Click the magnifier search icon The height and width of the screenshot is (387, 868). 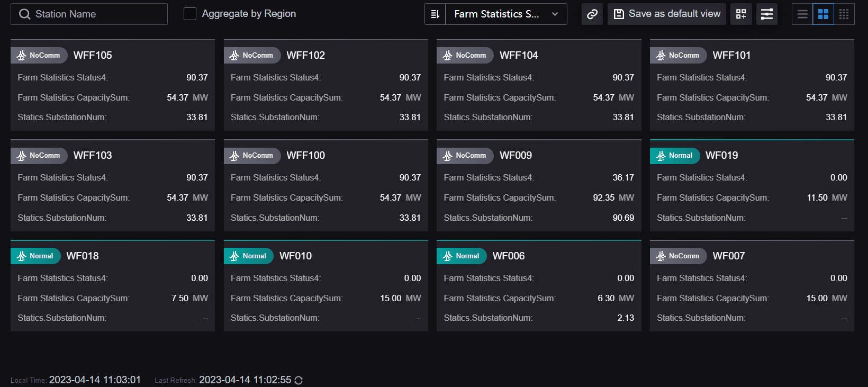(x=24, y=14)
